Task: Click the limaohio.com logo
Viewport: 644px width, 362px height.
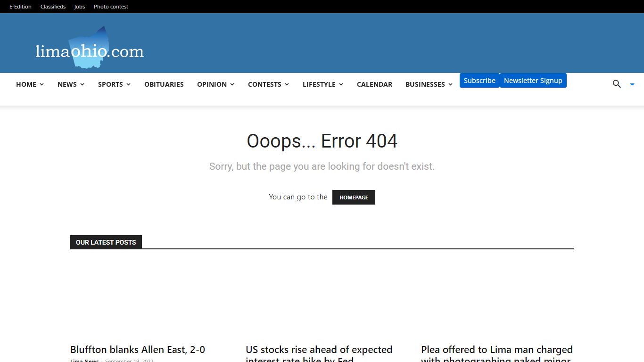Action: click(x=90, y=48)
